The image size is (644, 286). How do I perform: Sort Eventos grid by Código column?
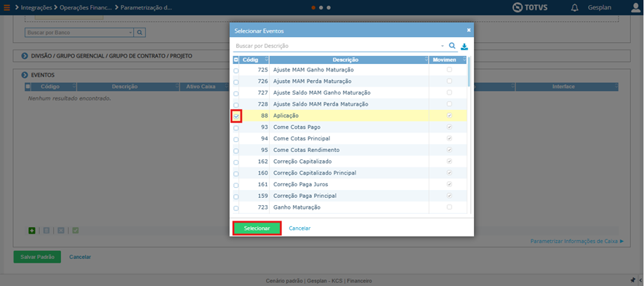pyautogui.click(x=74, y=87)
